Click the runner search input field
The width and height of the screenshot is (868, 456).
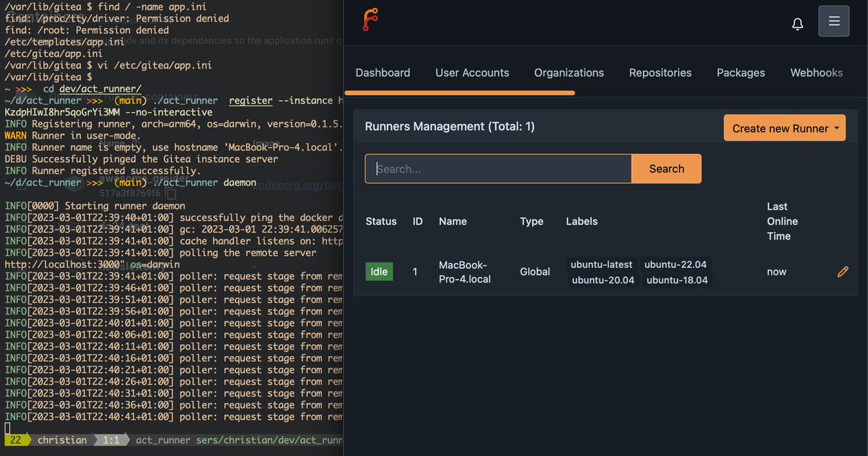(498, 168)
